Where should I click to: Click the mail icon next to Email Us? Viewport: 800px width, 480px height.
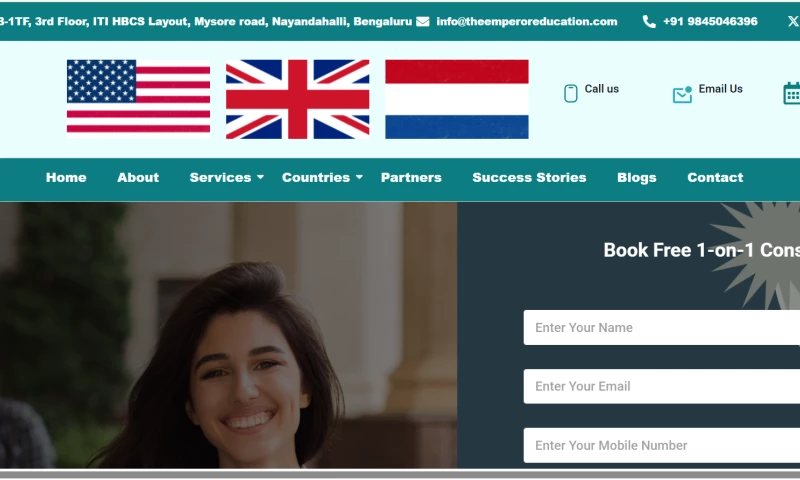(683, 94)
